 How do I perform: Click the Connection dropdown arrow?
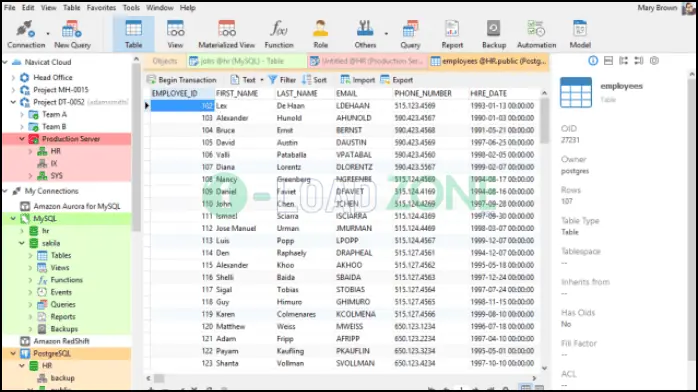[48, 34]
